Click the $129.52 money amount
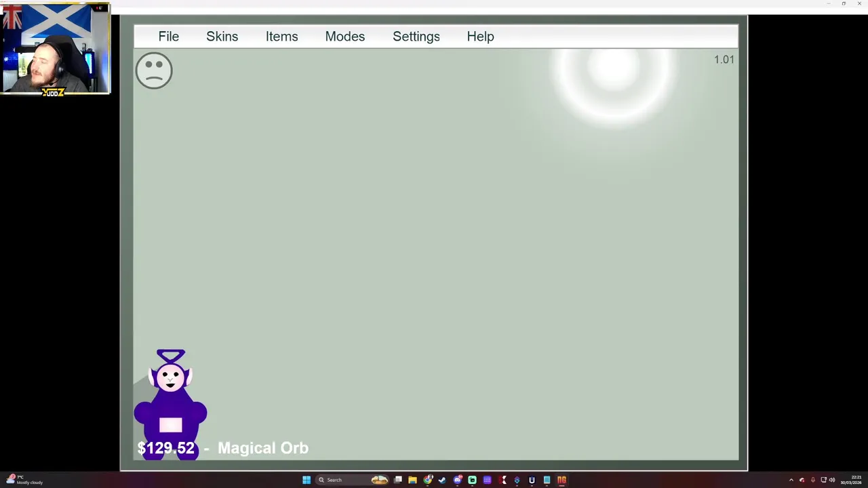This screenshot has width=868, height=488. tap(165, 448)
